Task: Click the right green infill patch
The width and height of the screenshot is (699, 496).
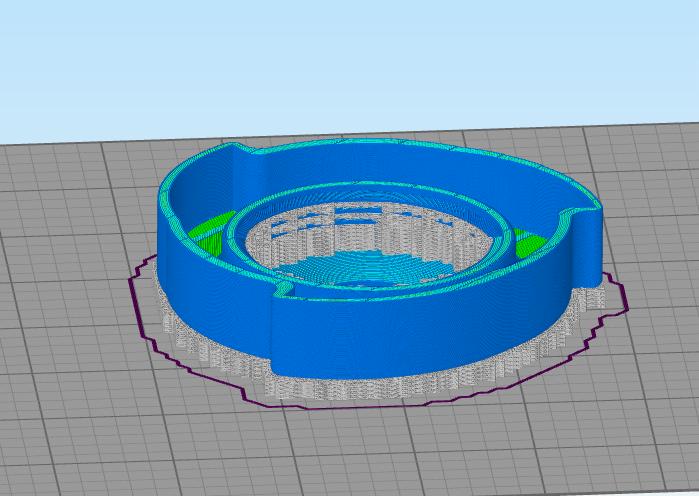Action: (x=530, y=243)
